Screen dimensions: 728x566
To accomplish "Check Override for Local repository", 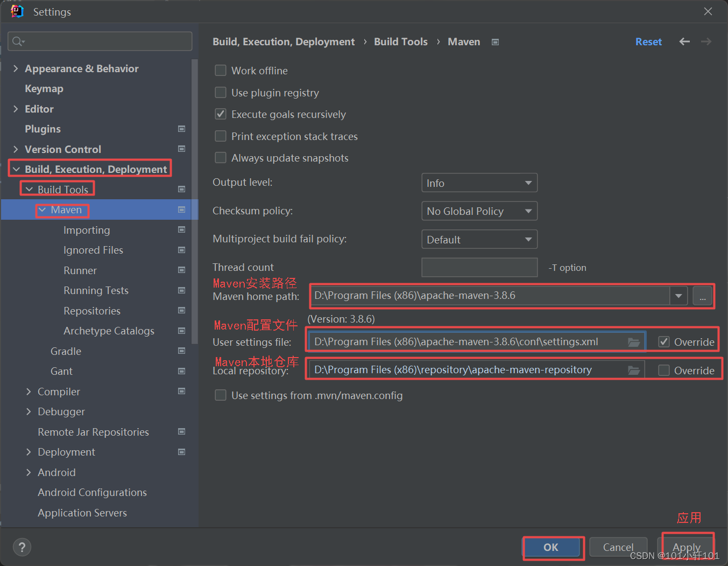I will pos(664,371).
